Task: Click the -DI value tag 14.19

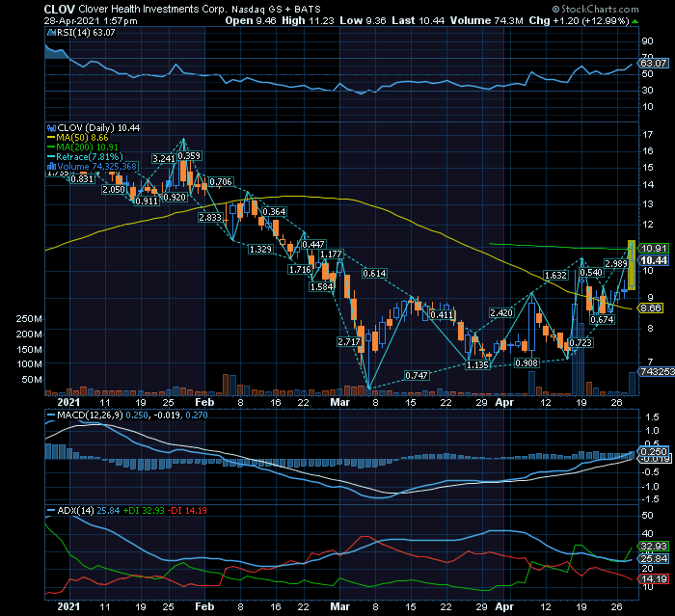Action: (x=654, y=579)
